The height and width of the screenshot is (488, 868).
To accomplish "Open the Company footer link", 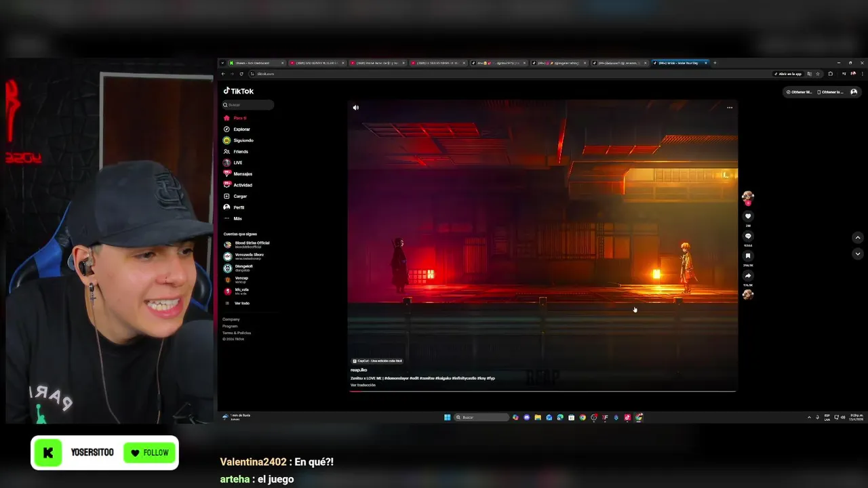I will 231,319.
